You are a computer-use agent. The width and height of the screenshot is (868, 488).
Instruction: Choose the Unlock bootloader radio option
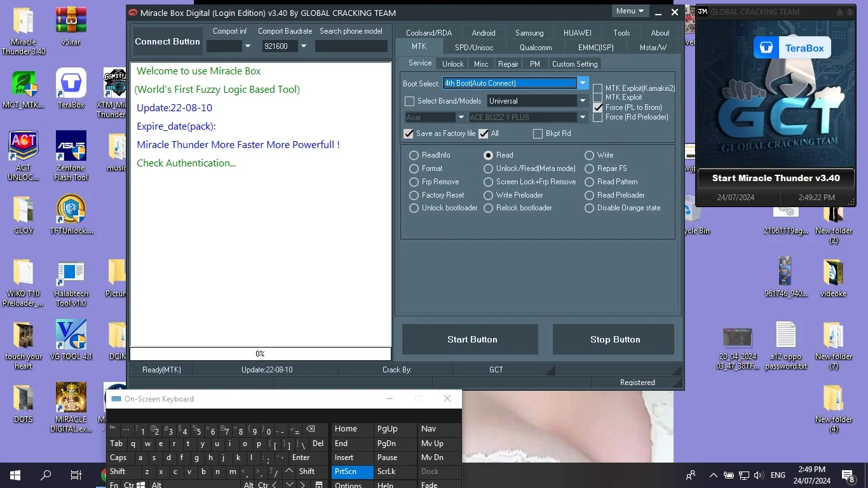pyautogui.click(x=414, y=208)
